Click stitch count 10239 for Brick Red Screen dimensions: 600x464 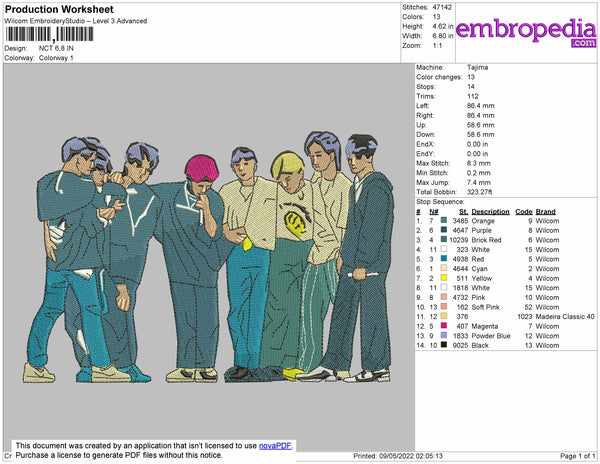[x=458, y=240]
